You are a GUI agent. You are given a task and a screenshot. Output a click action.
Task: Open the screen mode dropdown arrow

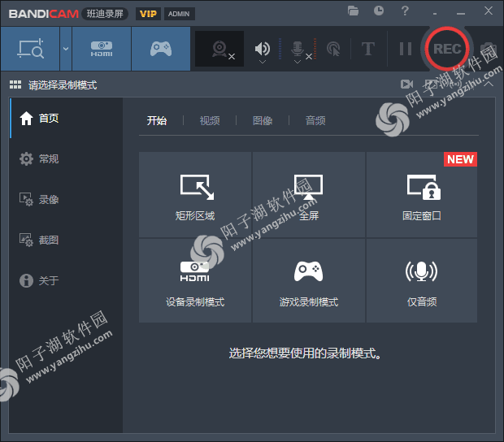point(66,49)
